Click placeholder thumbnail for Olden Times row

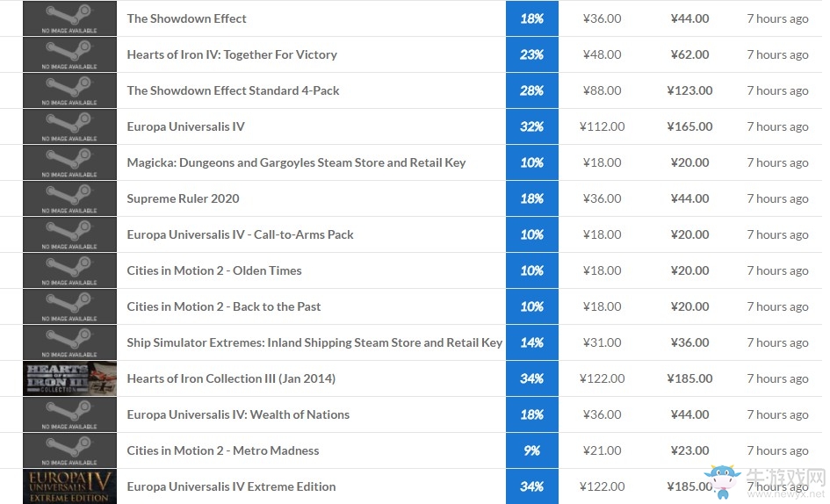pyautogui.click(x=70, y=270)
